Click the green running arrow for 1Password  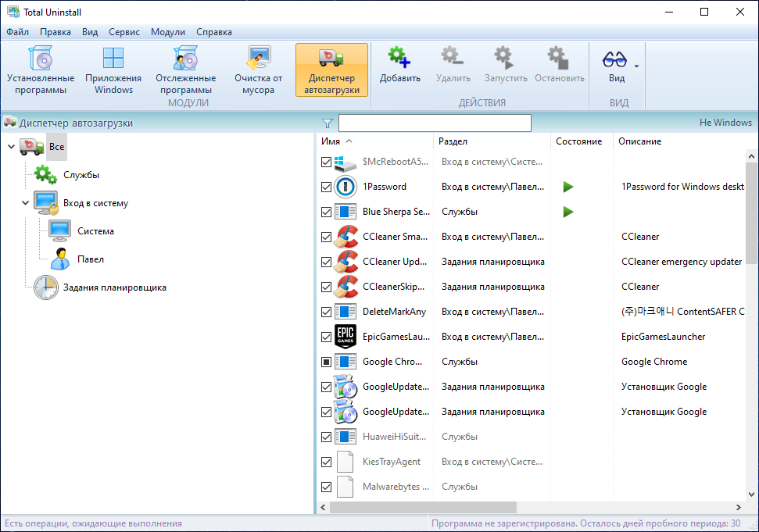(568, 187)
